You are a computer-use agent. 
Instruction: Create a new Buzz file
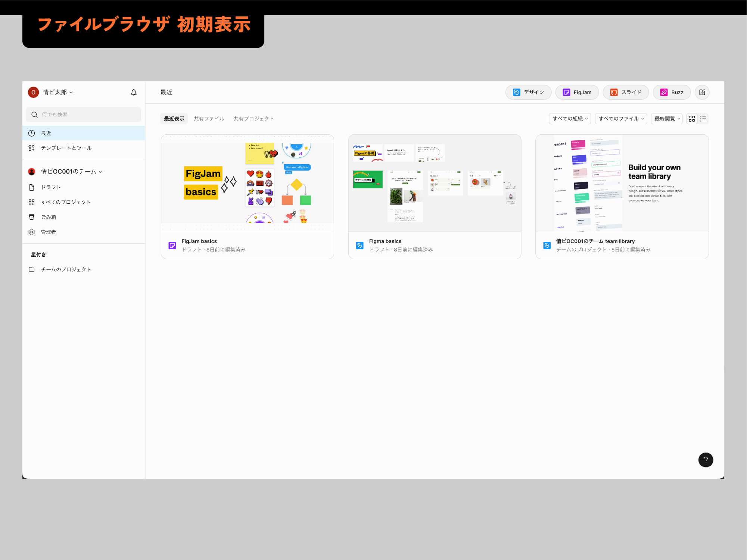tap(672, 92)
